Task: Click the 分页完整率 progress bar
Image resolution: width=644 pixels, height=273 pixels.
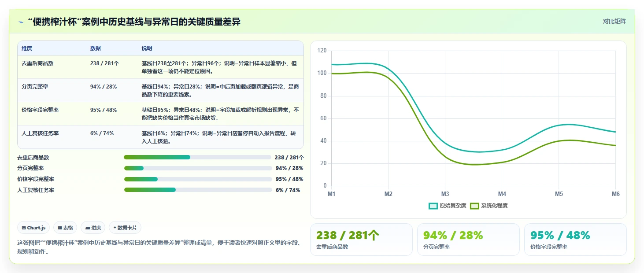Action: coord(198,168)
